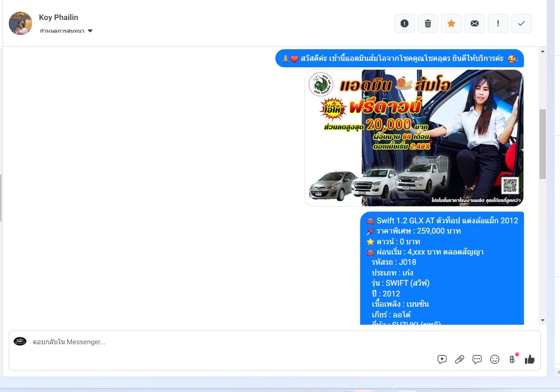The height and width of the screenshot is (392, 560).
Task: Flag conversation with exclamation mark button
Action: (x=498, y=23)
